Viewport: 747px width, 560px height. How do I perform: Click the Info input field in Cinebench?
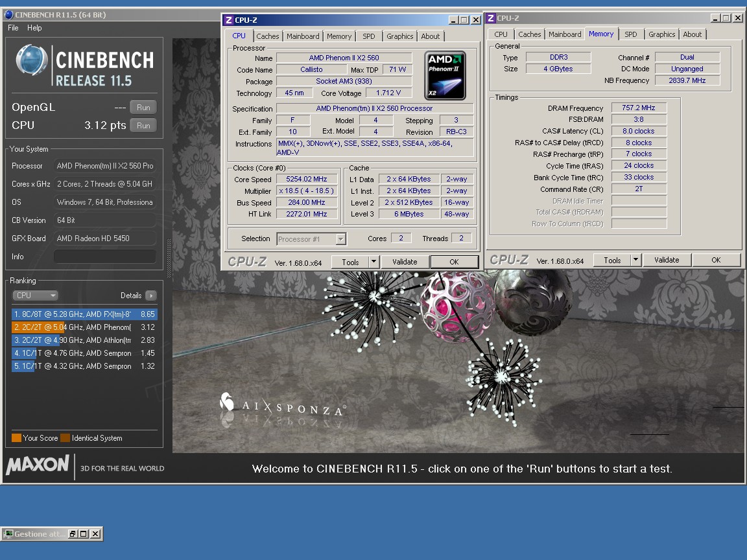[x=105, y=256]
